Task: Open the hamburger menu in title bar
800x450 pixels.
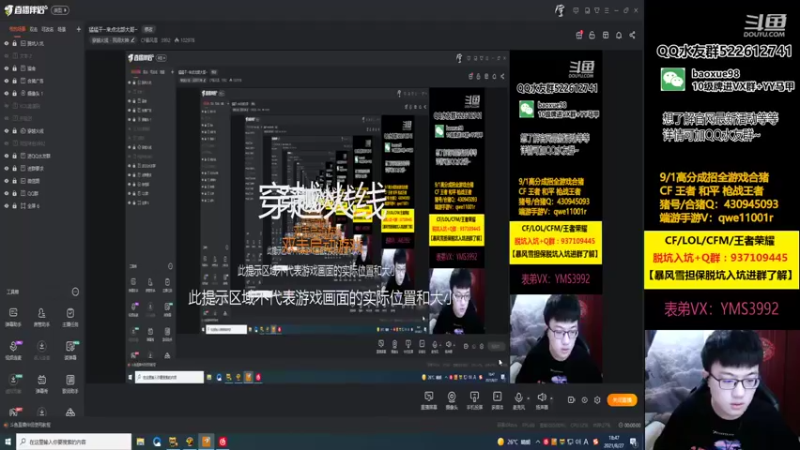Action: coord(607,10)
